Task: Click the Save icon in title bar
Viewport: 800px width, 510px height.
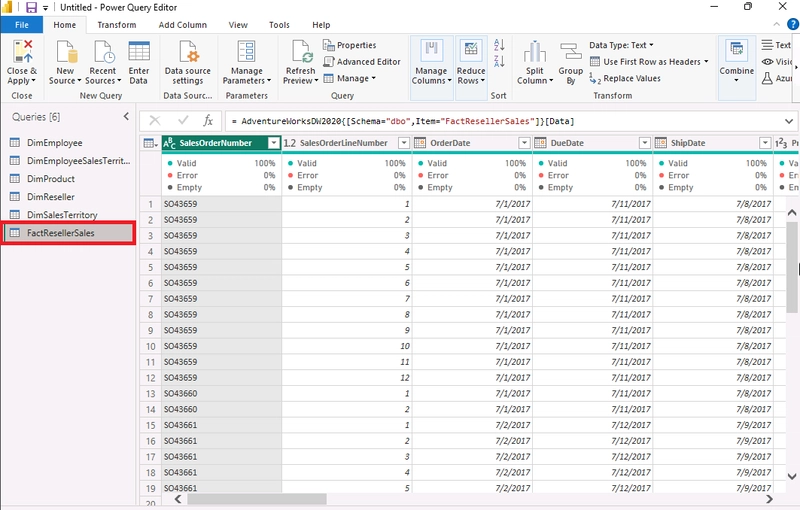Action: click(31, 7)
